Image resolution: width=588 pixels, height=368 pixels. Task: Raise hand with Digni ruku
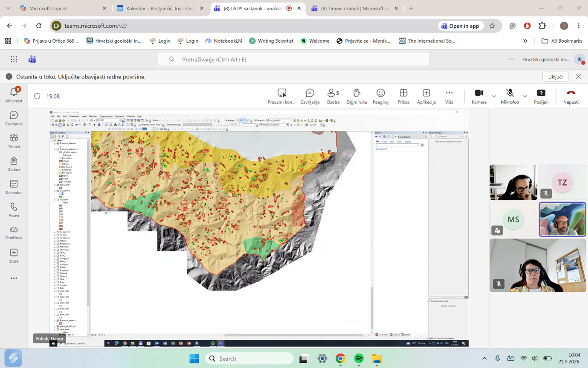pyautogui.click(x=356, y=96)
